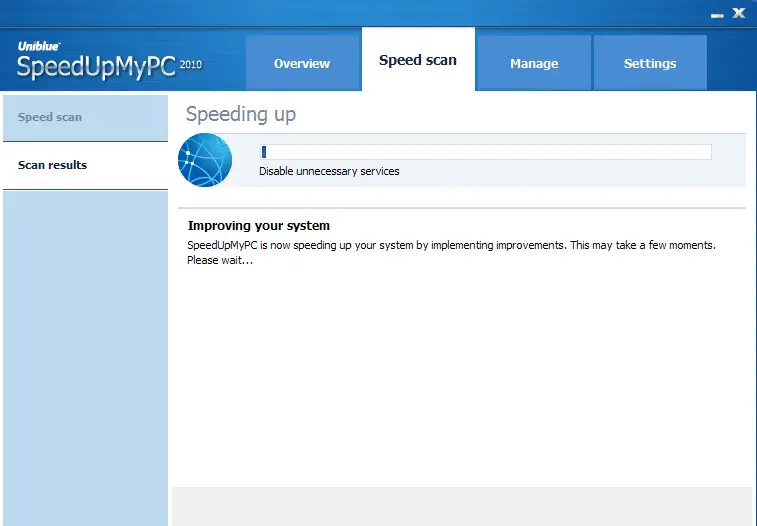Image resolution: width=757 pixels, height=526 pixels.
Task: Click the Speeding up progress bar
Action: point(485,152)
